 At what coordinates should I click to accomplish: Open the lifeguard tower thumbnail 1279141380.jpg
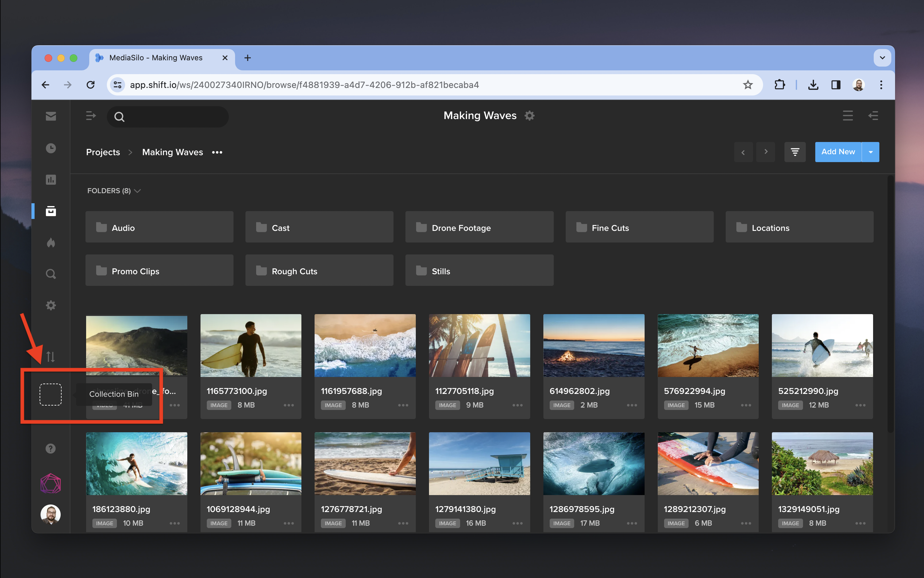click(x=479, y=464)
